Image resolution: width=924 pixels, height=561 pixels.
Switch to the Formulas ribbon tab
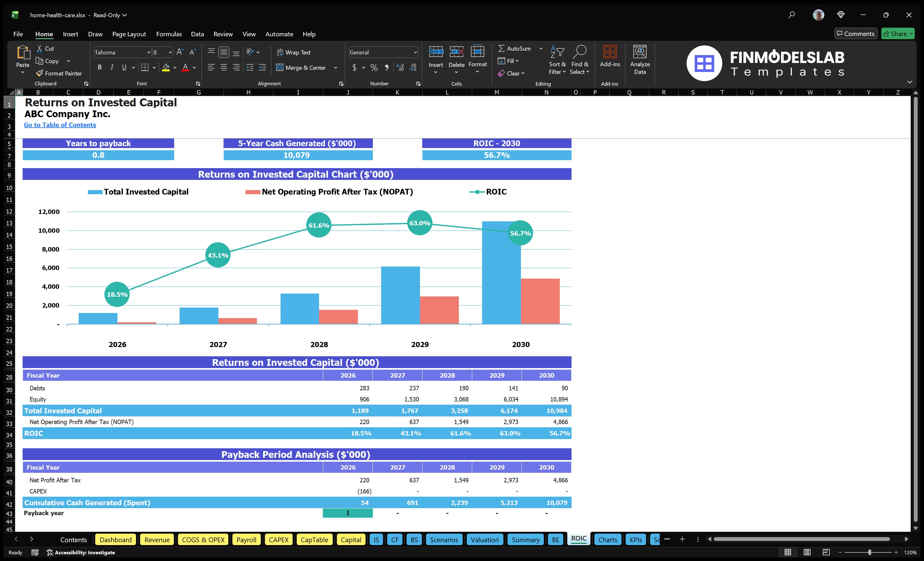pyautogui.click(x=169, y=34)
